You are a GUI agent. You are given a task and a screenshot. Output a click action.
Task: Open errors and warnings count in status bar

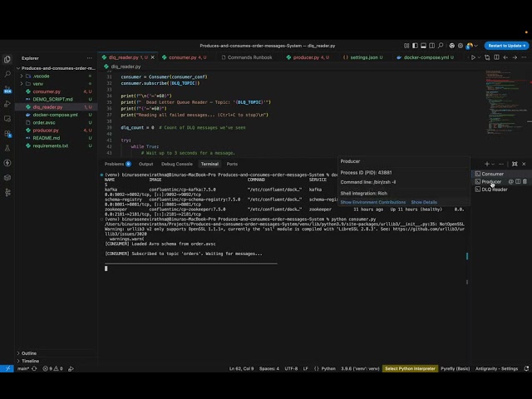pyautogui.click(x=52, y=368)
